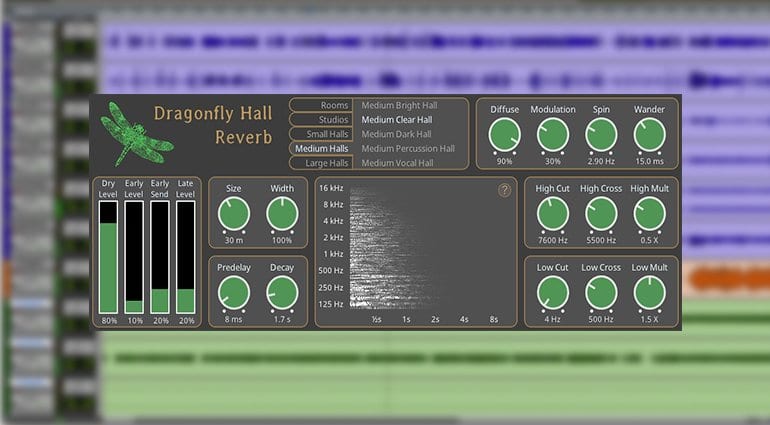Click the High Mult knob
This screenshot has height=425, width=770.
(x=649, y=214)
